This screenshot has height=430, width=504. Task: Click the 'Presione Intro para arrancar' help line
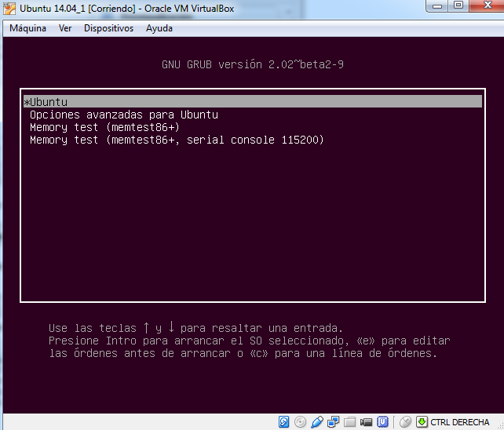250,341
